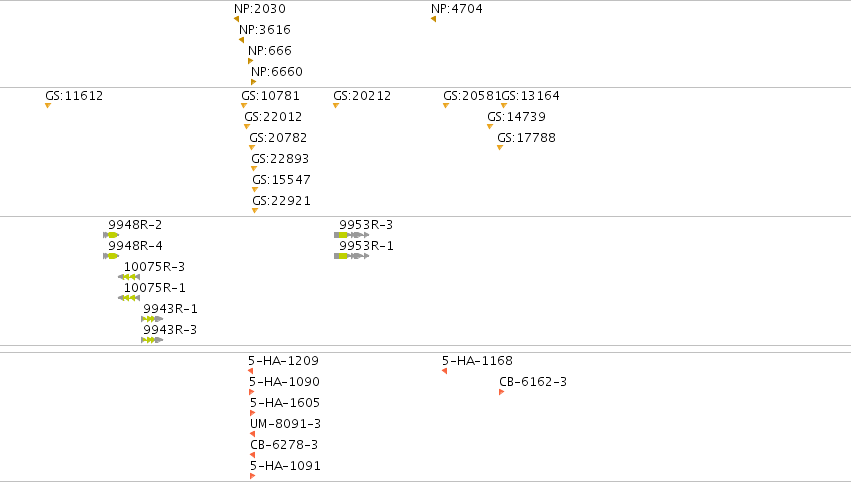Open the NP:4704 feature label
The image size is (851, 482).
(457, 9)
